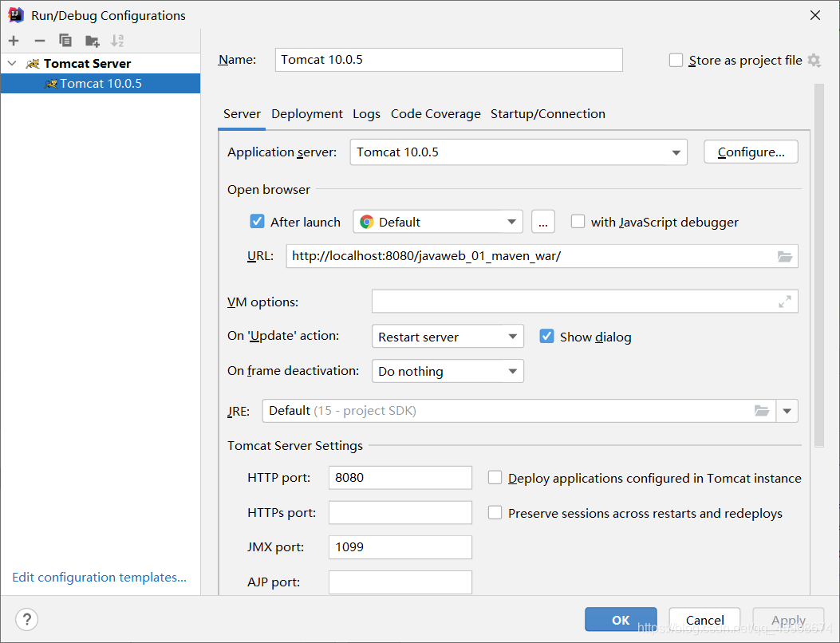
Task: Switch to the Deployment tab
Action: (x=307, y=114)
